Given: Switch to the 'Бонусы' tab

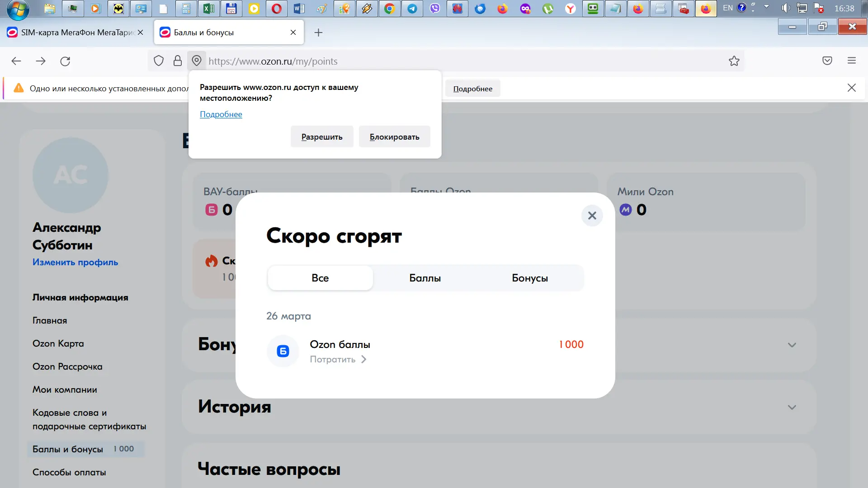Looking at the screenshot, I should coord(530,278).
